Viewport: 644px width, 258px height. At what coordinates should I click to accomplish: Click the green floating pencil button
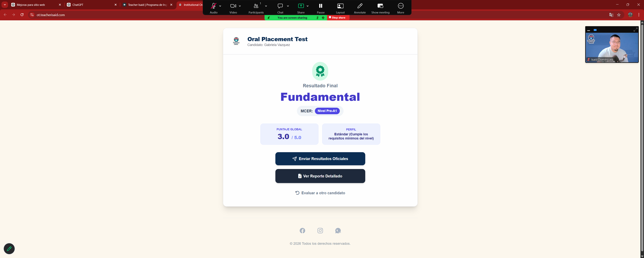(x=9, y=248)
